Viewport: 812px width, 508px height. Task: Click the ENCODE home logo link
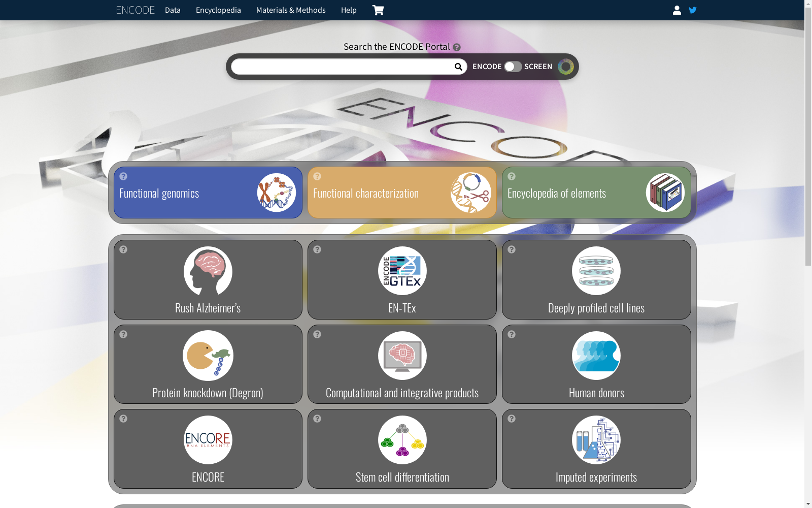click(135, 10)
